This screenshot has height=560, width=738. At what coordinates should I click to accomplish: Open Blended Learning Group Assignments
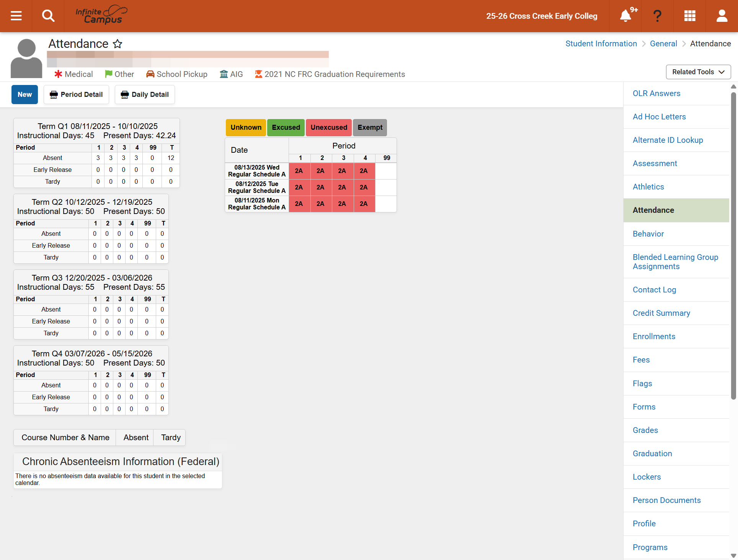(x=675, y=262)
